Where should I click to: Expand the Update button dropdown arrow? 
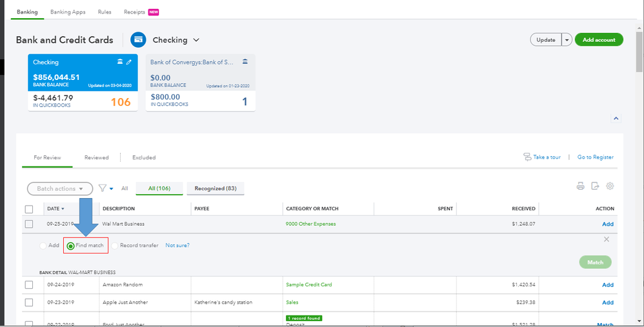pyautogui.click(x=567, y=40)
